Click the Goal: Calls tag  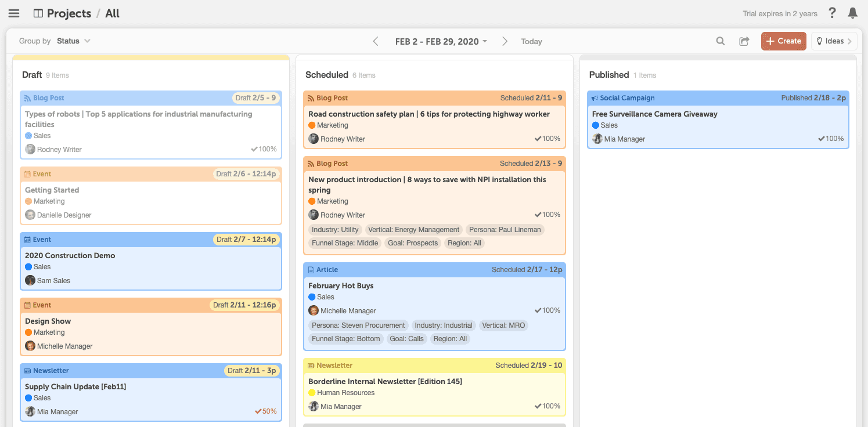pyautogui.click(x=406, y=339)
